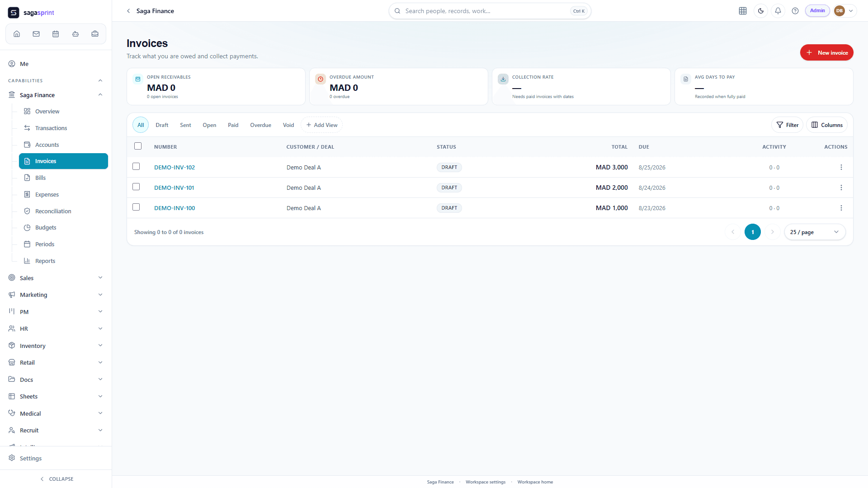Toggle dark mode moon icon
The image size is (868, 488).
point(761,11)
